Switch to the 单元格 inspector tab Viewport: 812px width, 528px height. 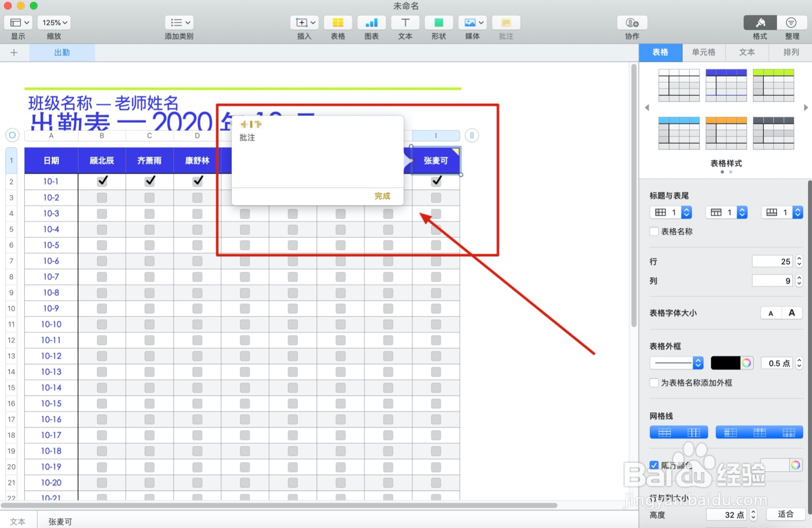703,52
